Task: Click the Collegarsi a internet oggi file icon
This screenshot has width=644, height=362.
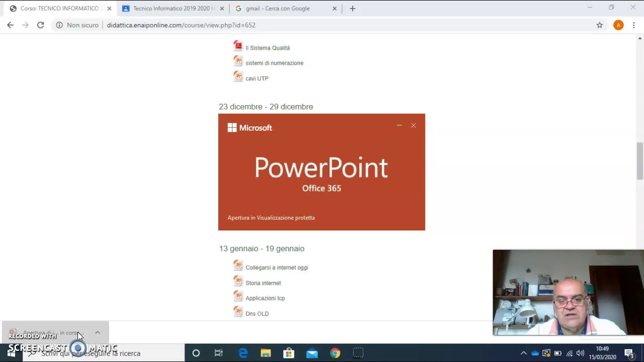Action: [x=238, y=265]
